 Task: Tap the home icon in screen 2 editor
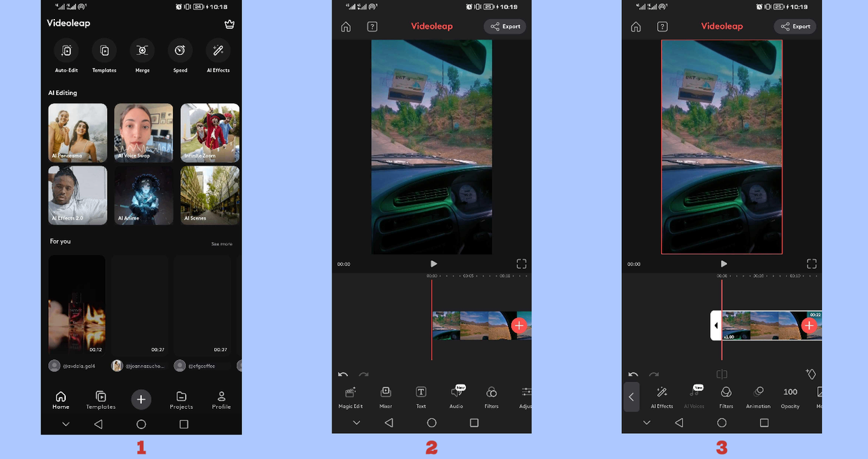pos(346,27)
